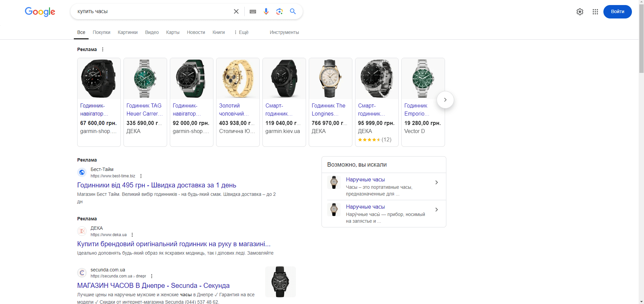This screenshot has height=304, width=644.
Task: Click the price 335 590,00 text
Action: point(144,123)
